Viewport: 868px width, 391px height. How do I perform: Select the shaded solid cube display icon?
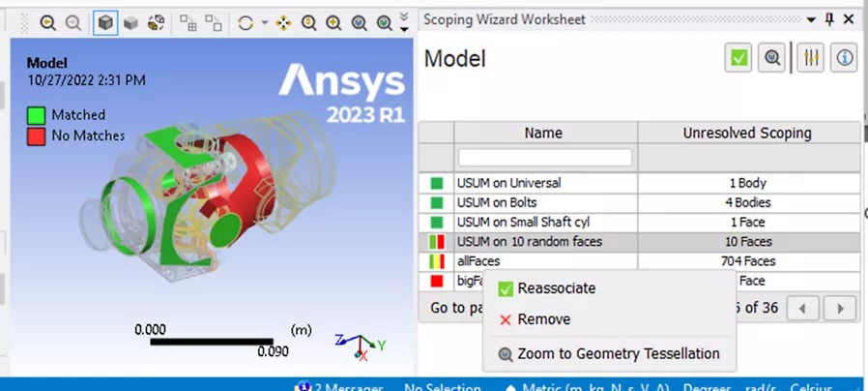[x=130, y=22]
